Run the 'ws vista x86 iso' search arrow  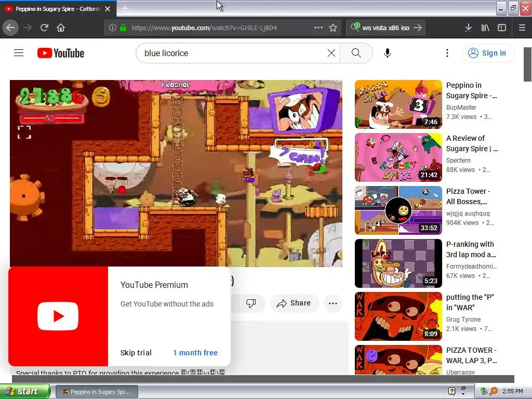418,28
